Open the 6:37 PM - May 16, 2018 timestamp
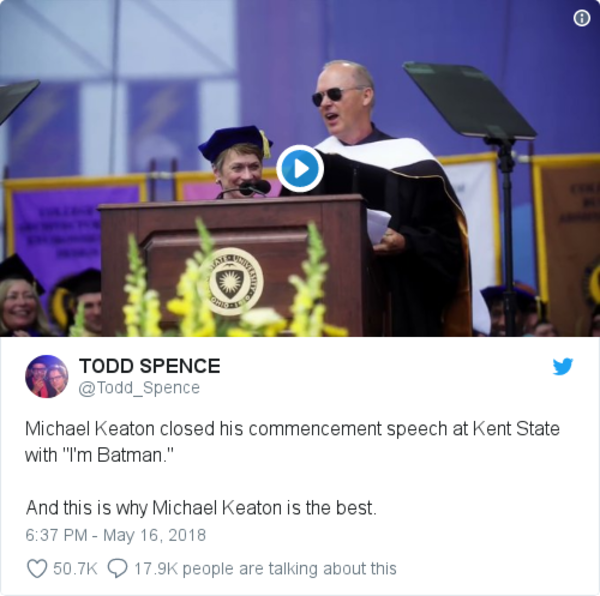The width and height of the screenshot is (600, 596). [x=115, y=535]
